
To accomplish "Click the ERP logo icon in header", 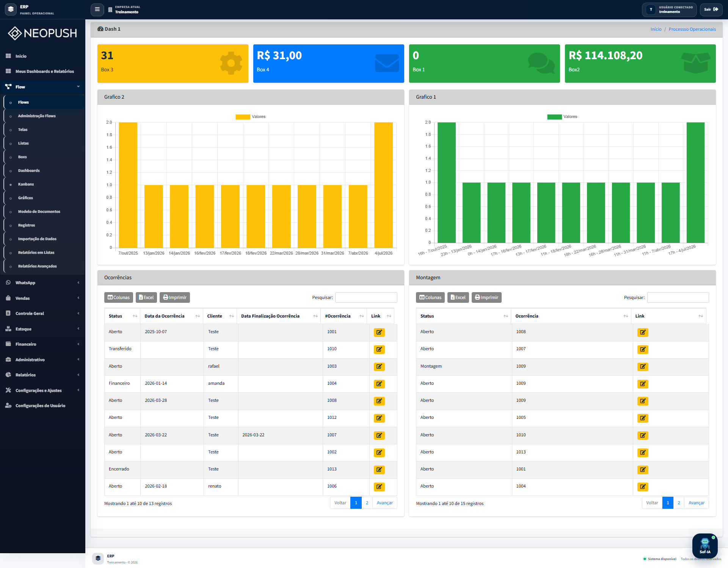I will (11, 9).
